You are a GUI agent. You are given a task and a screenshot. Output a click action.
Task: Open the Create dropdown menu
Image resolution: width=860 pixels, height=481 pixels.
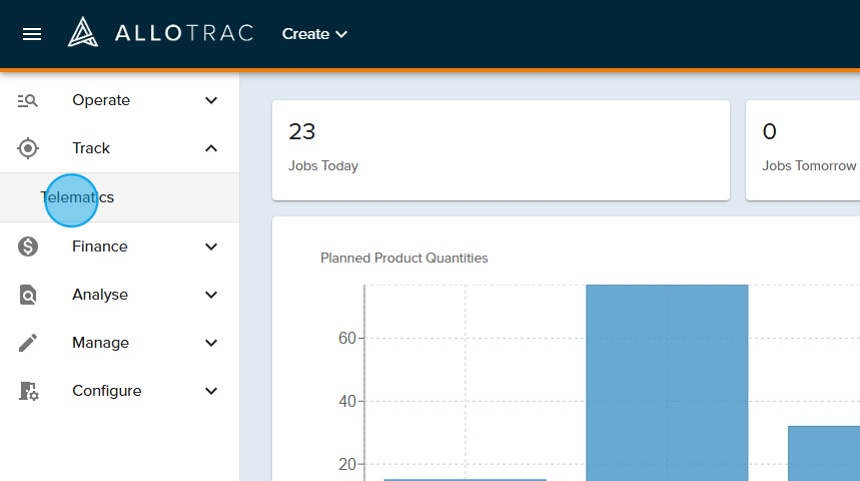314,34
